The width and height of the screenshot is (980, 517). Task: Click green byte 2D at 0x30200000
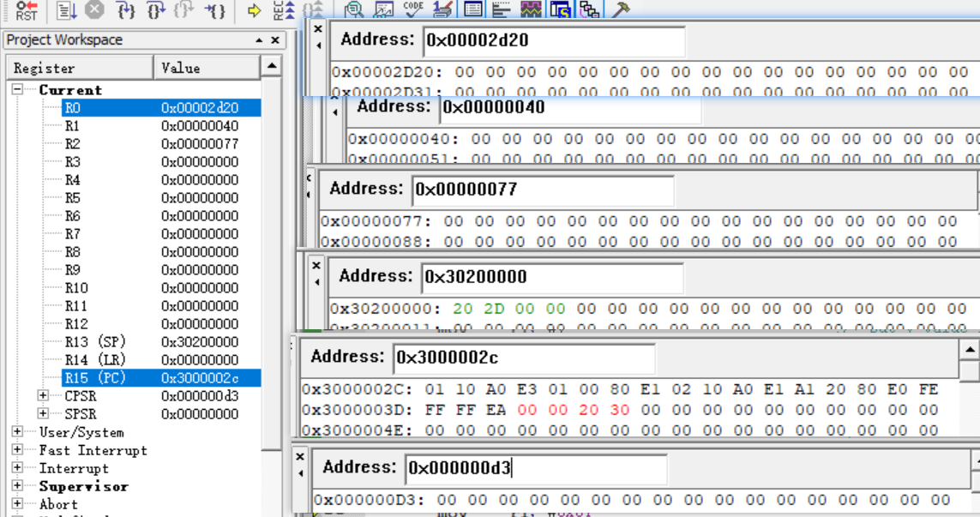point(494,309)
